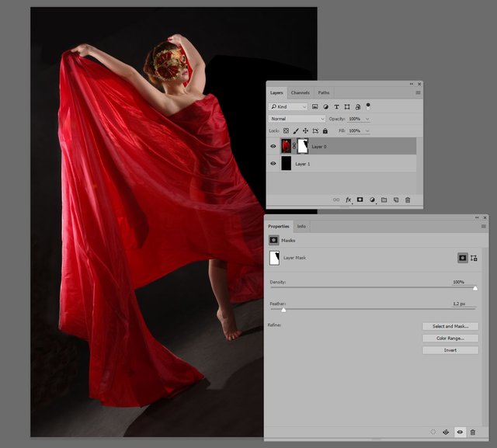The width and height of the screenshot is (497, 448).
Task: Switch to Layers tab
Action: (276, 93)
